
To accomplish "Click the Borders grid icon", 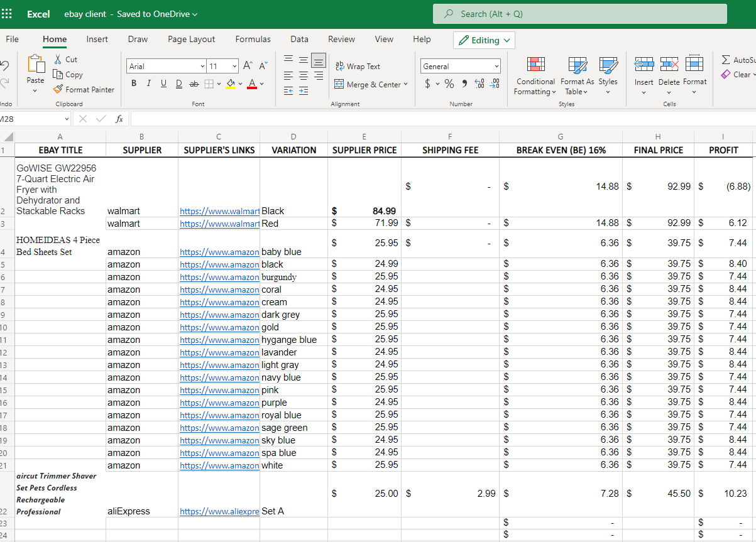I will pyautogui.click(x=209, y=84).
